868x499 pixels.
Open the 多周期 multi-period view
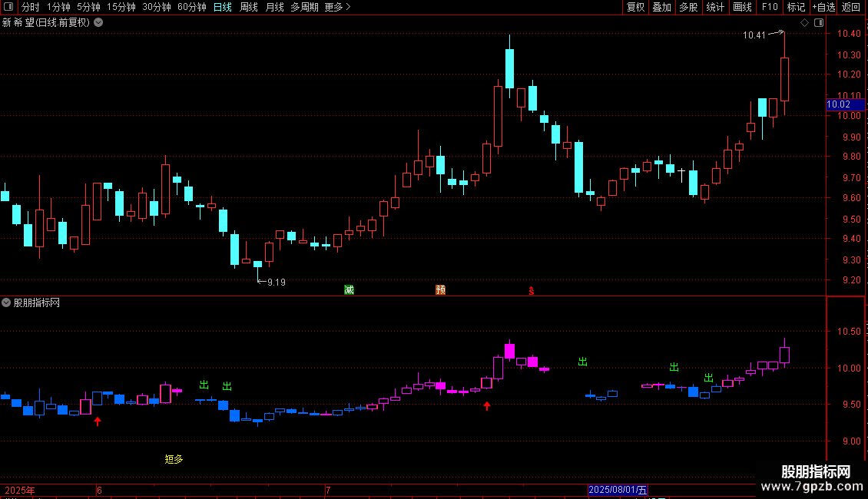click(x=304, y=7)
